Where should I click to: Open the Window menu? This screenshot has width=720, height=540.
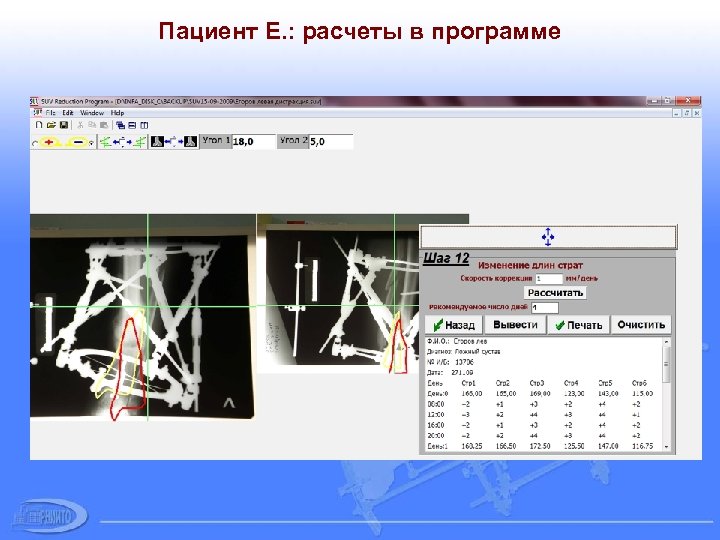coord(92,112)
